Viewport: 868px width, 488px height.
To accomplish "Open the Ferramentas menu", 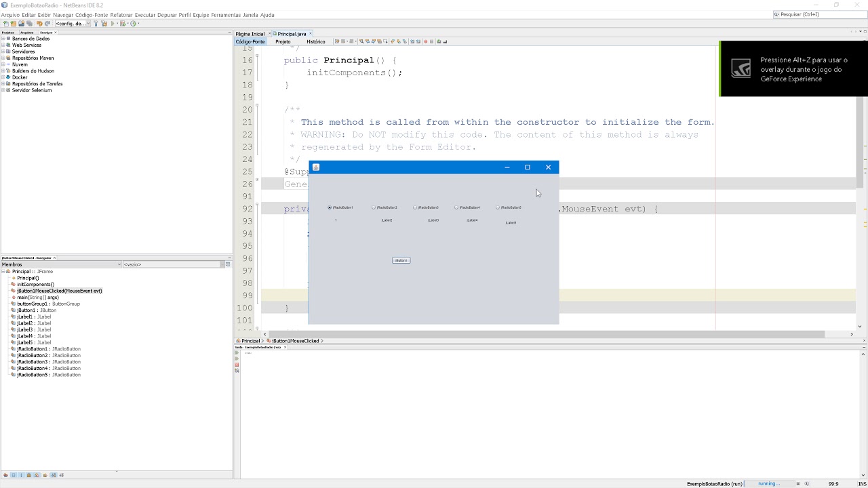I will [x=226, y=15].
